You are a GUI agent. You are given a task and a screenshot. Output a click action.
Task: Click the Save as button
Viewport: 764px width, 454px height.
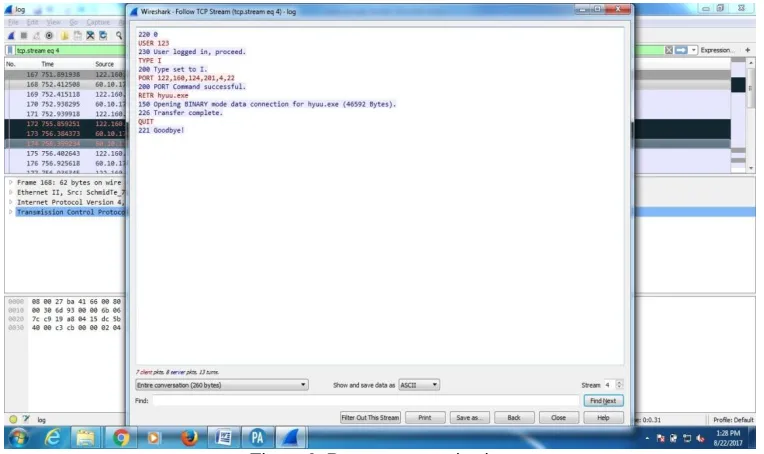coord(469,417)
